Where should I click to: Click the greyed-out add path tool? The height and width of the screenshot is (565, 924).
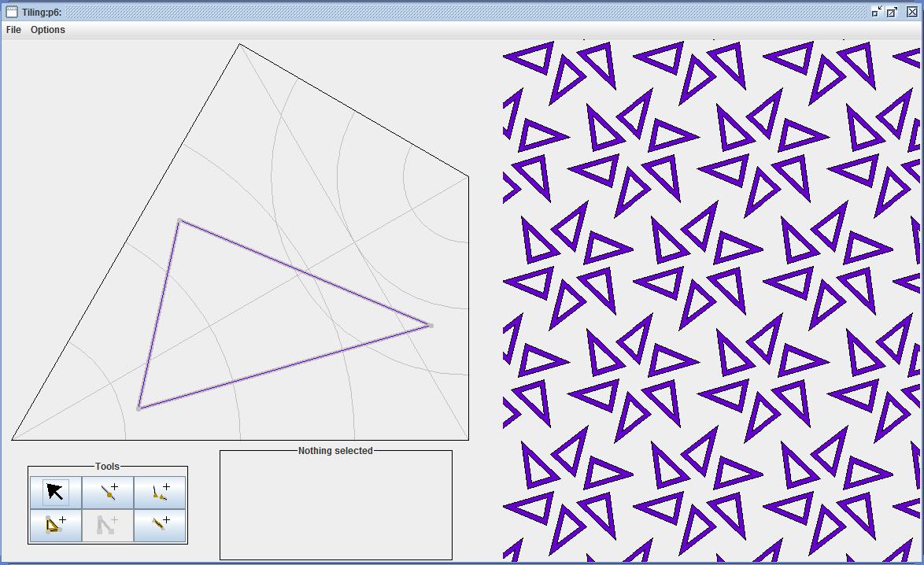(x=108, y=525)
